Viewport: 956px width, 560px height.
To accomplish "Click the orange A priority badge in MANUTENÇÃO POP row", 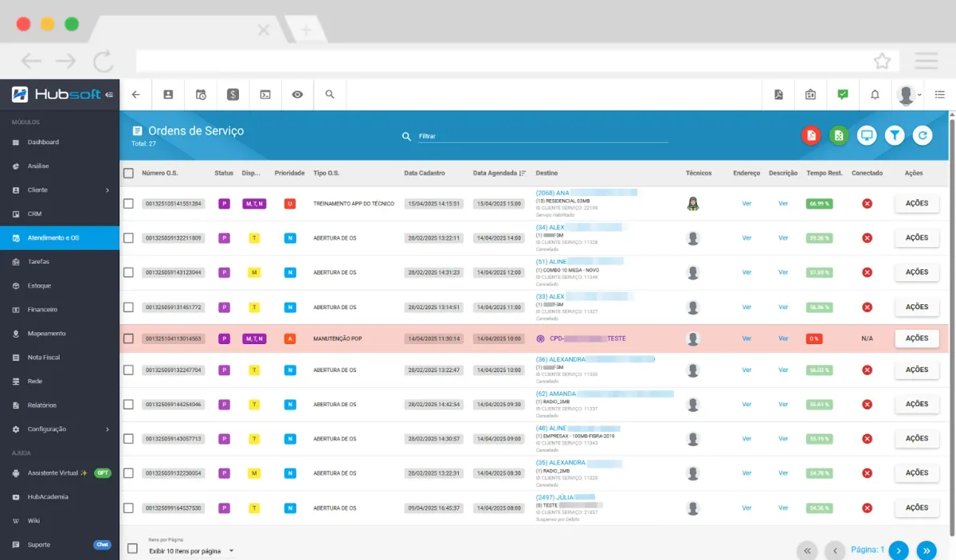I will click(x=290, y=339).
